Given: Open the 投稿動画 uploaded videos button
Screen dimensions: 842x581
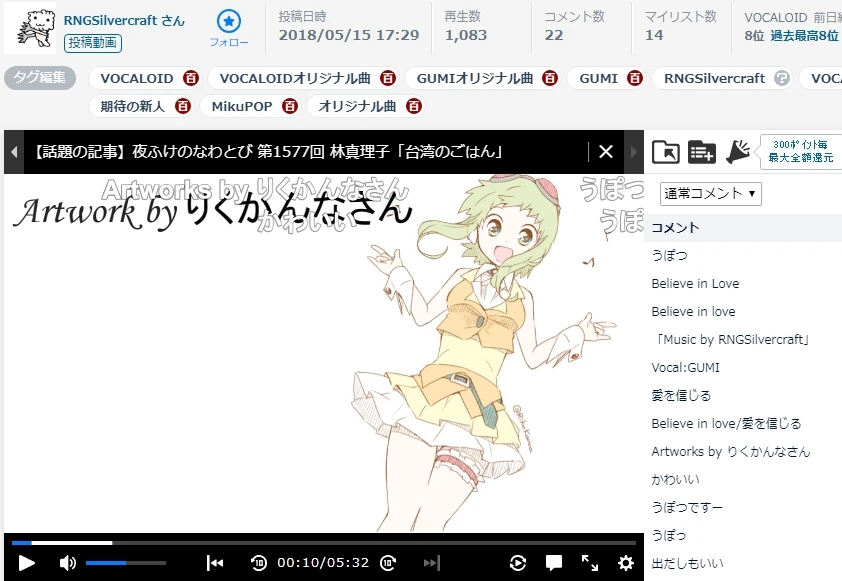Looking at the screenshot, I should (93, 43).
